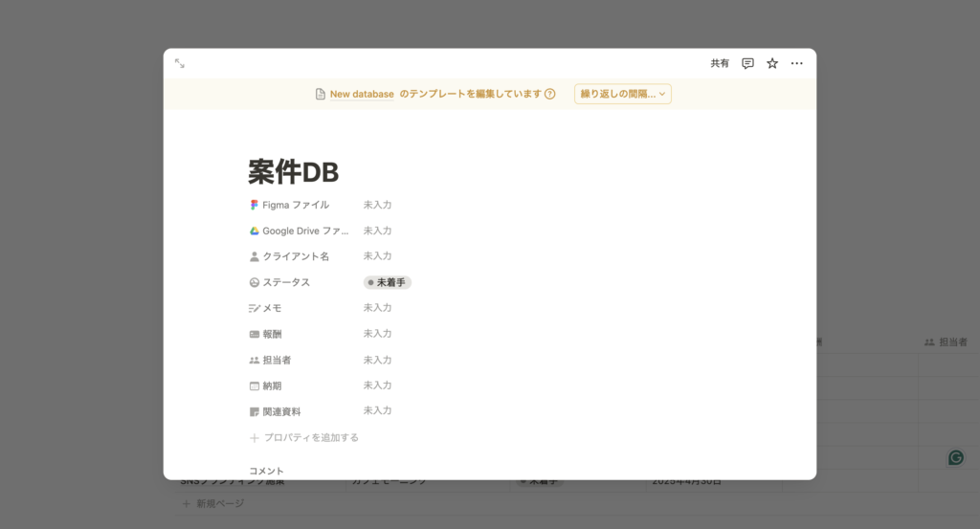The height and width of the screenshot is (529, 980).
Task: Click the Google Drive property icon
Action: (x=255, y=231)
